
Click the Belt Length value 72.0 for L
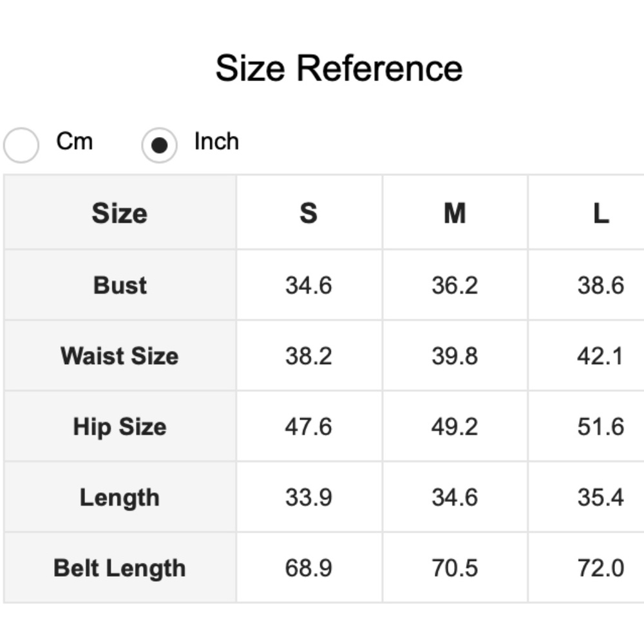tap(600, 568)
